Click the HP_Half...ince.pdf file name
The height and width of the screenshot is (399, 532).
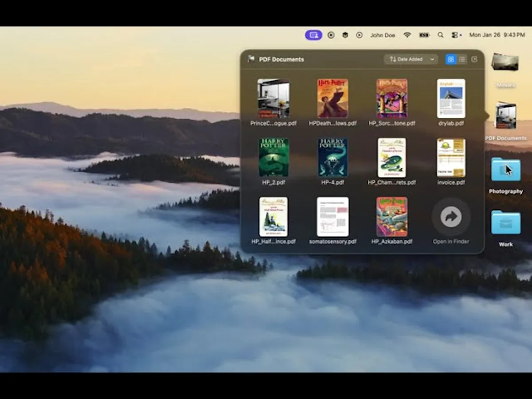click(274, 242)
